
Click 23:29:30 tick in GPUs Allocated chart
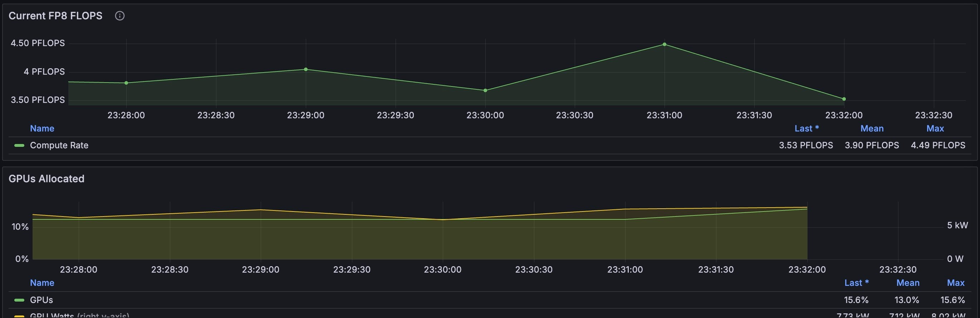click(x=352, y=269)
